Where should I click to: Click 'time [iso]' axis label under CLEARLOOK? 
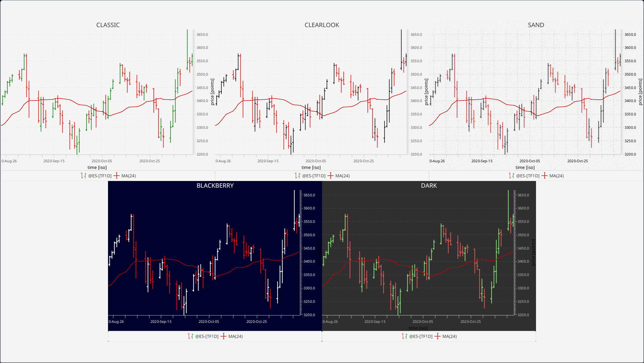point(311,167)
